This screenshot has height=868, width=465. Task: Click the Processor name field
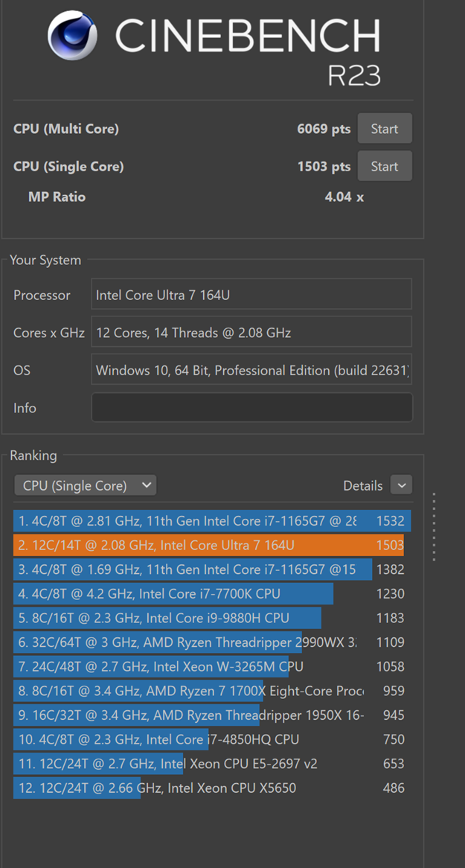(251, 295)
